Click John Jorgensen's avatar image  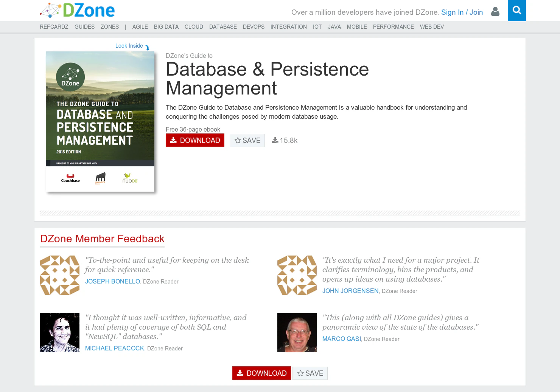pos(297,275)
